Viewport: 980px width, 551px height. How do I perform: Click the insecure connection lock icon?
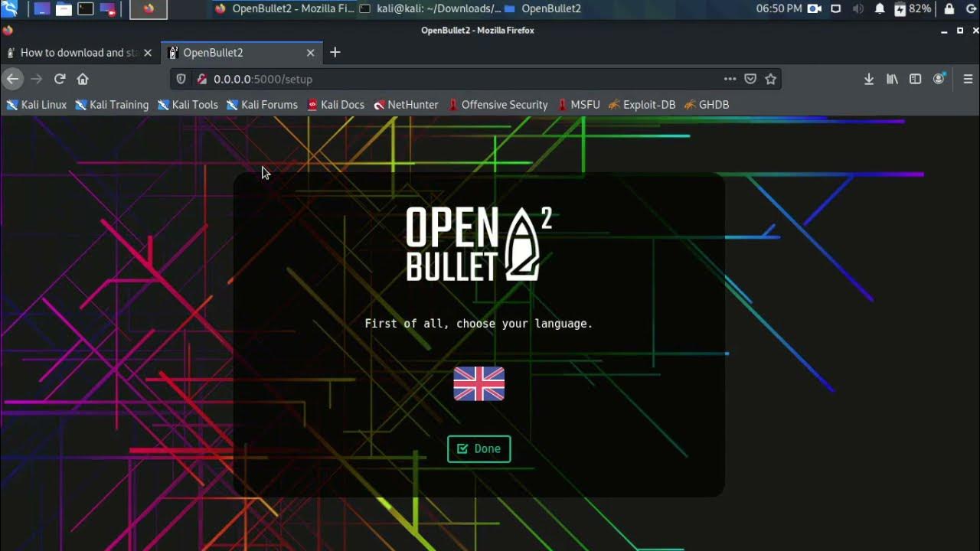click(x=201, y=79)
